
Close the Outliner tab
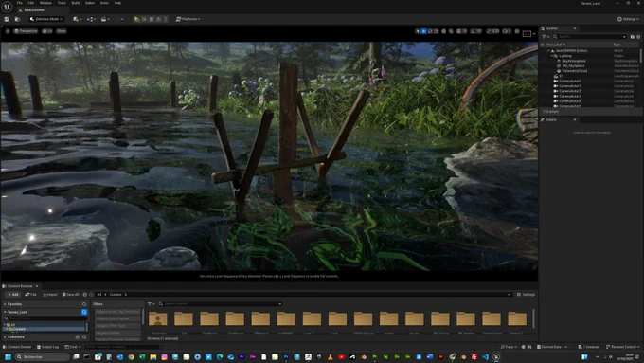(575, 28)
